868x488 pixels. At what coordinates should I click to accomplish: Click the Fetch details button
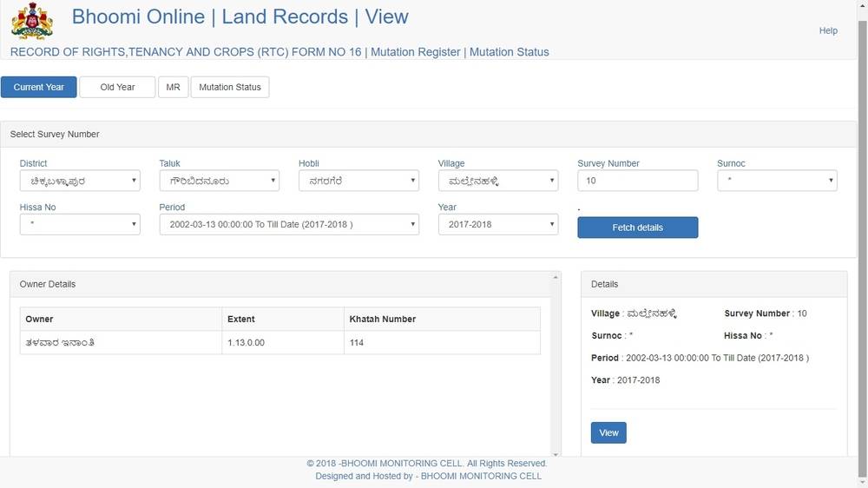point(638,228)
